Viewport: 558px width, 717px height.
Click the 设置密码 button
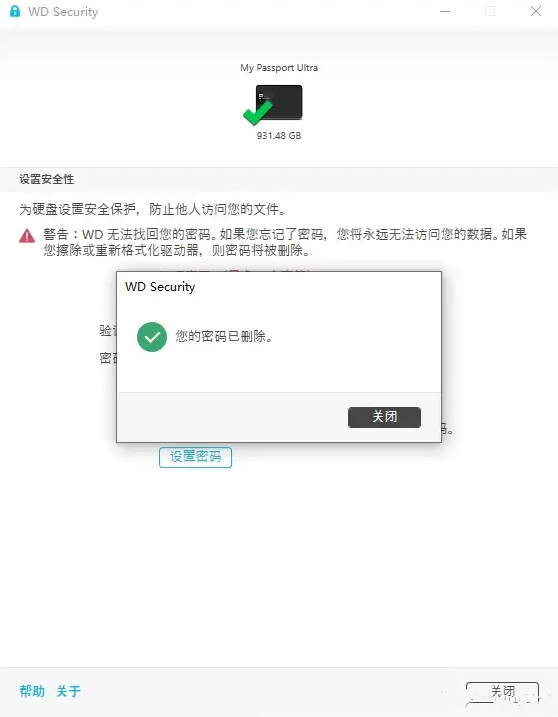point(195,457)
